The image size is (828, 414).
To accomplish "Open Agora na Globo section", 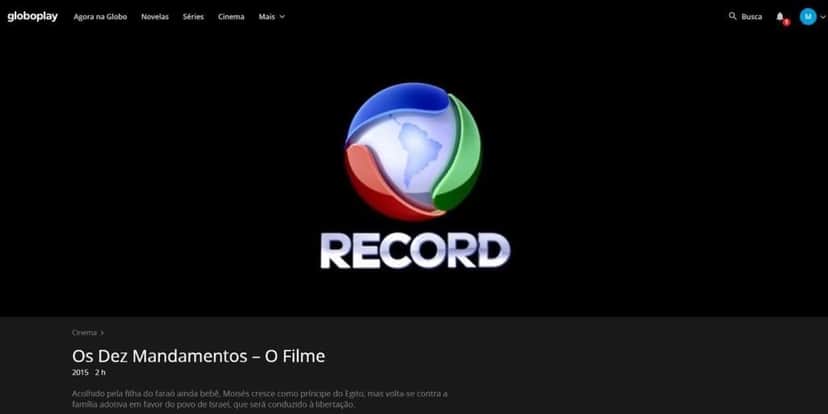I will click(100, 16).
